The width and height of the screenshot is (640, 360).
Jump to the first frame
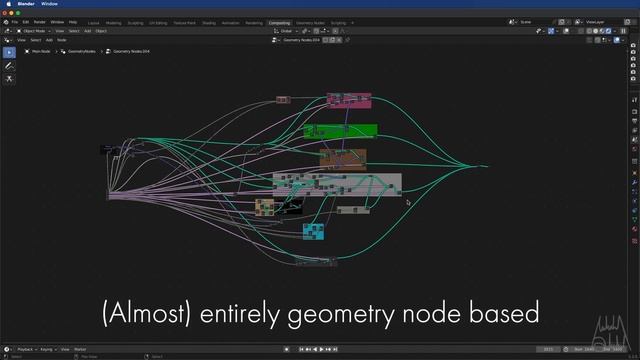[301, 349]
